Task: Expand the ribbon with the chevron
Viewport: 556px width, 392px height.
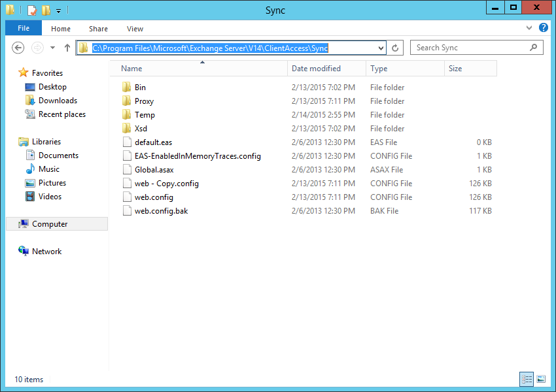Action: (530, 28)
